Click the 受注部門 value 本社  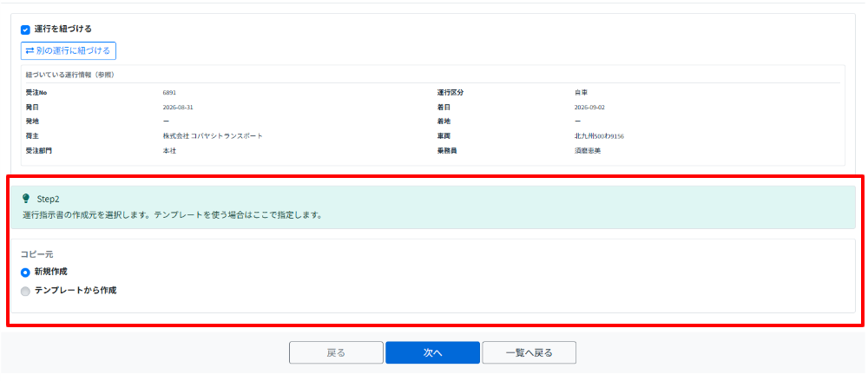coord(169,151)
